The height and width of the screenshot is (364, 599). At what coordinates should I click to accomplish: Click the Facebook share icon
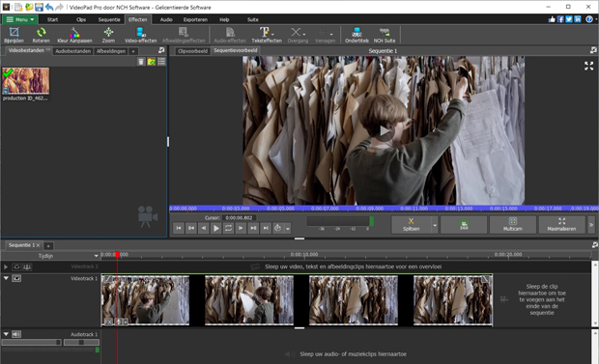(x=560, y=19)
